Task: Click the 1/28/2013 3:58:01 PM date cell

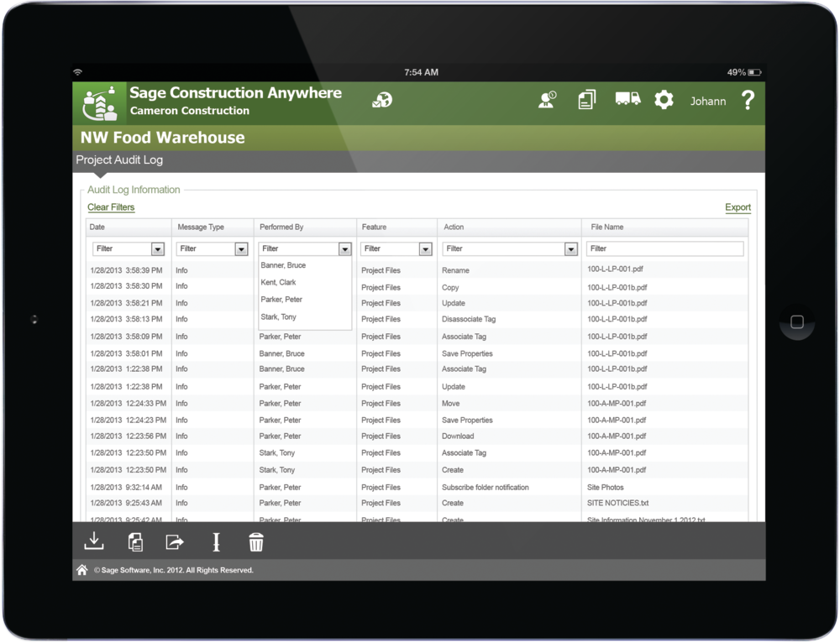Action: click(127, 353)
